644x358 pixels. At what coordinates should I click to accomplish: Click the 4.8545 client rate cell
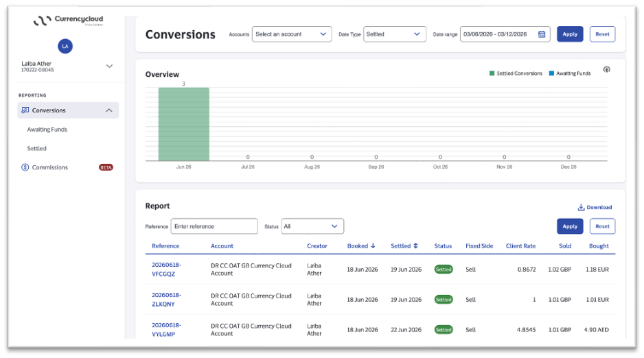tap(526, 330)
